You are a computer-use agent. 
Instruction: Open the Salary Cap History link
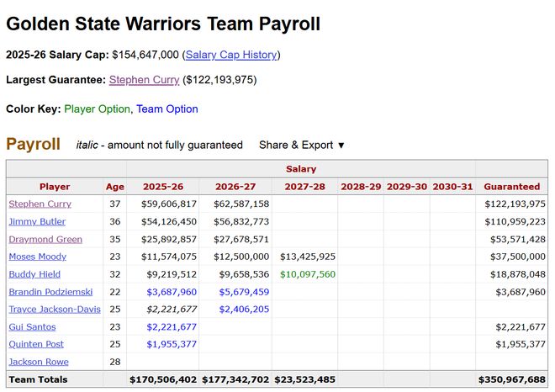(231, 55)
